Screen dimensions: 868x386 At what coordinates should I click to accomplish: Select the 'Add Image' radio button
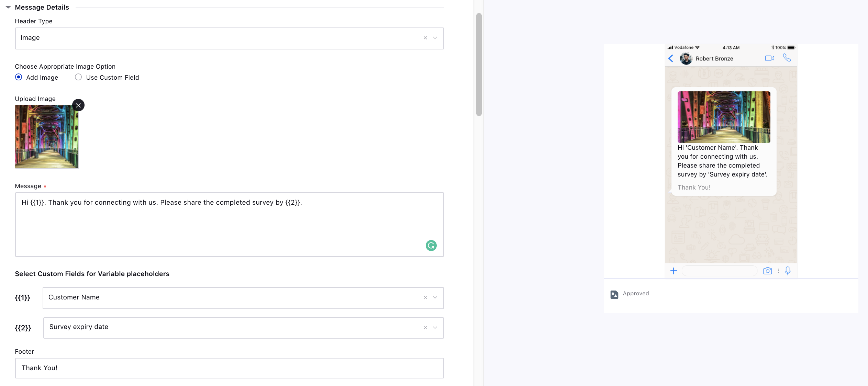pyautogui.click(x=19, y=77)
